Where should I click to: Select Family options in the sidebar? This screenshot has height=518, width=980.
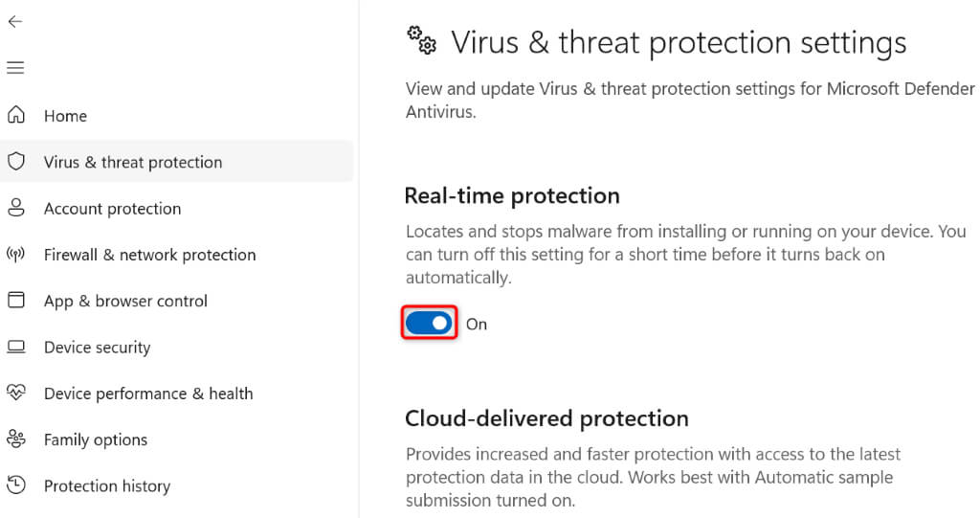point(96,440)
